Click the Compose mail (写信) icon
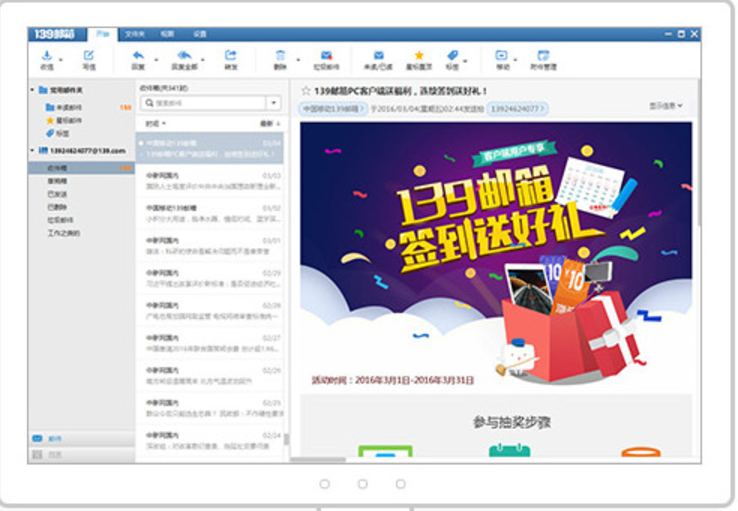Image resolution: width=738 pixels, height=511 pixels. click(88, 56)
